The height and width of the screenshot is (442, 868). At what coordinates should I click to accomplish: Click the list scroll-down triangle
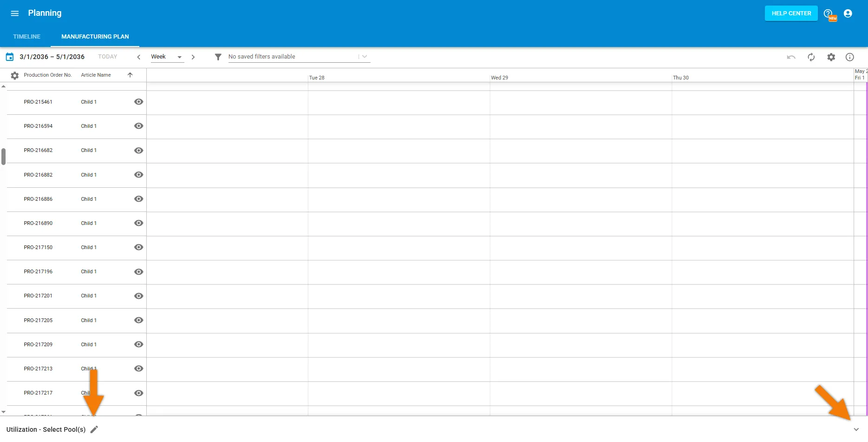click(x=3, y=412)
